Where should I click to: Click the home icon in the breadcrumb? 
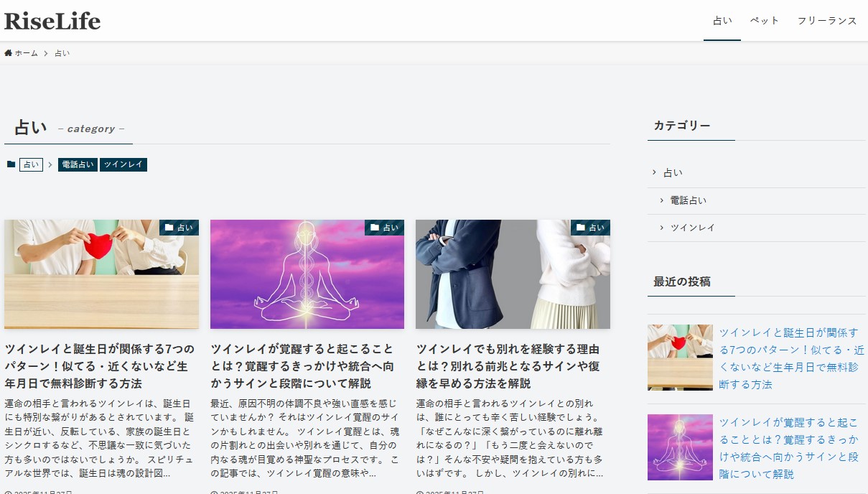coord(9,53)
